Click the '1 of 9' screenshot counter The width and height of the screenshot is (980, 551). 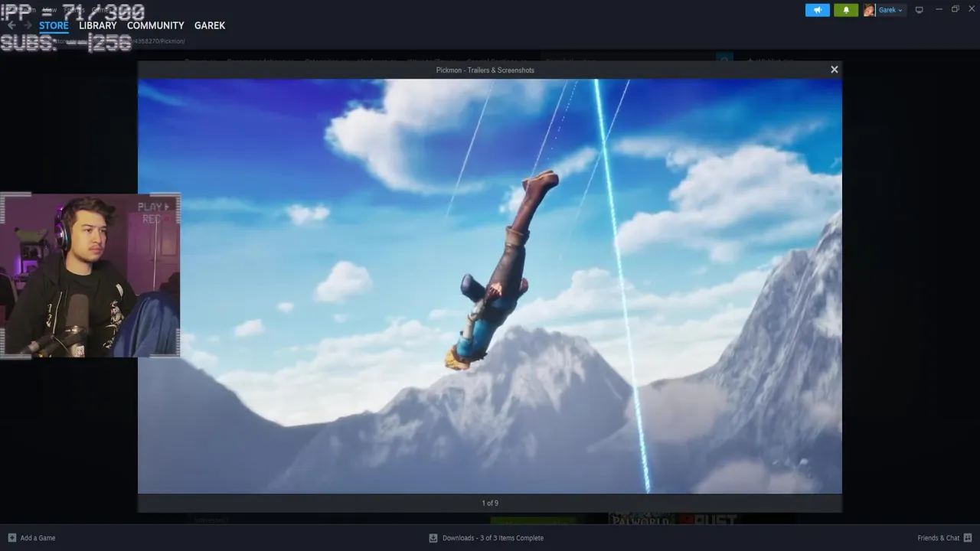click(x=490, y=503)
